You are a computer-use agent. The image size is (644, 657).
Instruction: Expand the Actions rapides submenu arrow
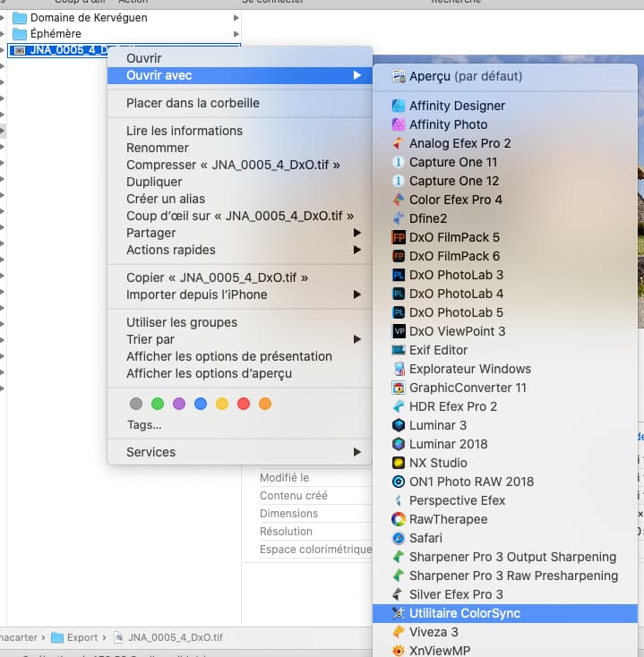(357, 250)
